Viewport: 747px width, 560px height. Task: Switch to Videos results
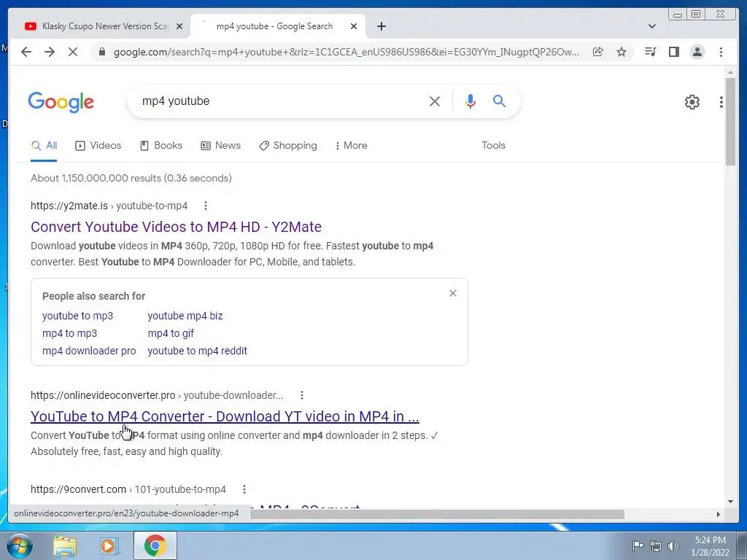[x=98, y=146]
